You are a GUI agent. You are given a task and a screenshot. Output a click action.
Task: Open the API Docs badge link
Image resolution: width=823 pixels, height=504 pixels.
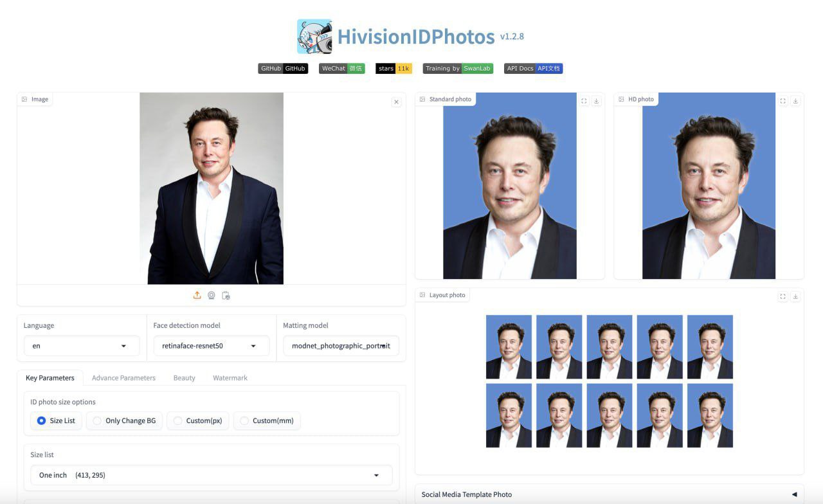click(534, 68)
